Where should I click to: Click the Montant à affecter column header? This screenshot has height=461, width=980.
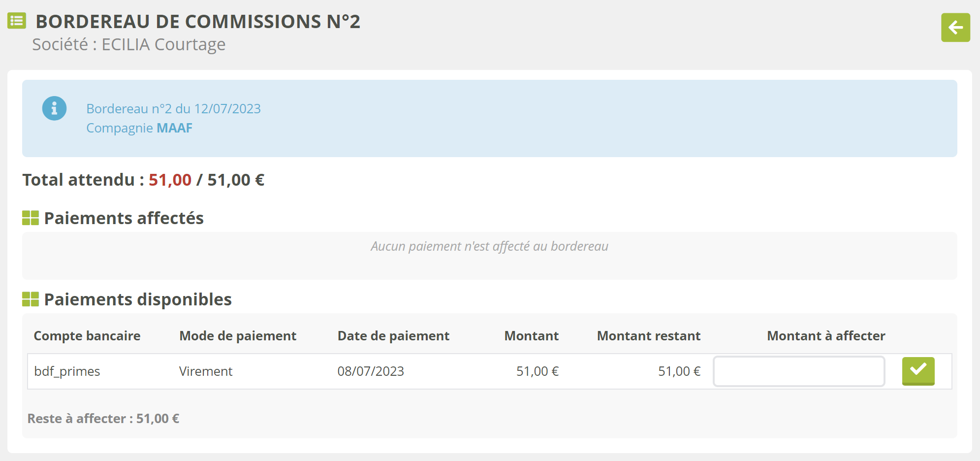point(825,336)
